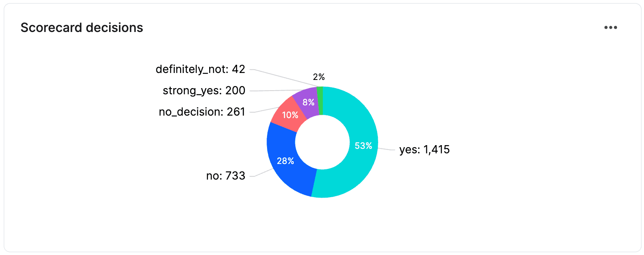
Task: Click the 2% label above the chart
Action: pyautogui.click(x=319, y=76)
